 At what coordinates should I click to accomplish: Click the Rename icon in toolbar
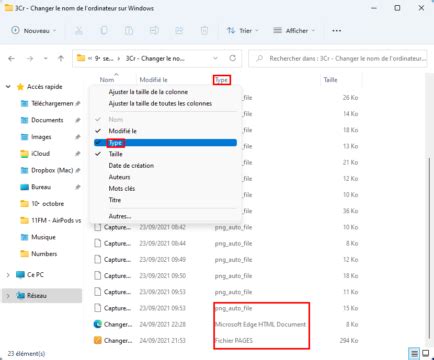154,31
